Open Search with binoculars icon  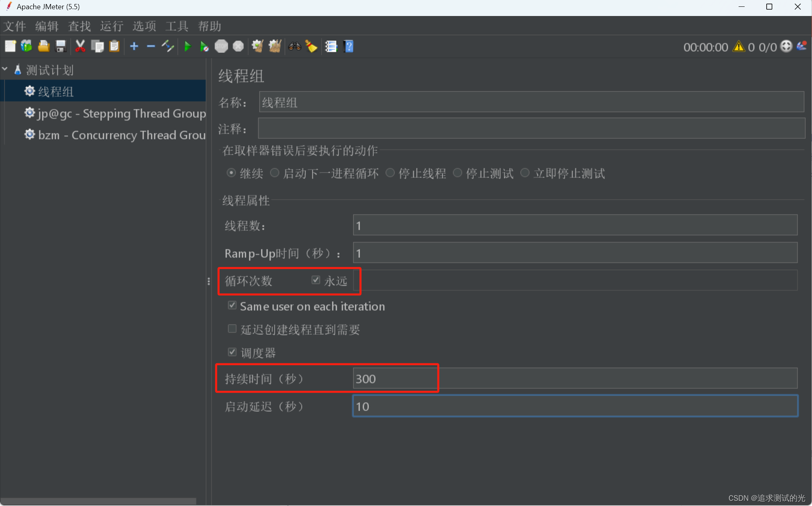[x=295, y=46]
